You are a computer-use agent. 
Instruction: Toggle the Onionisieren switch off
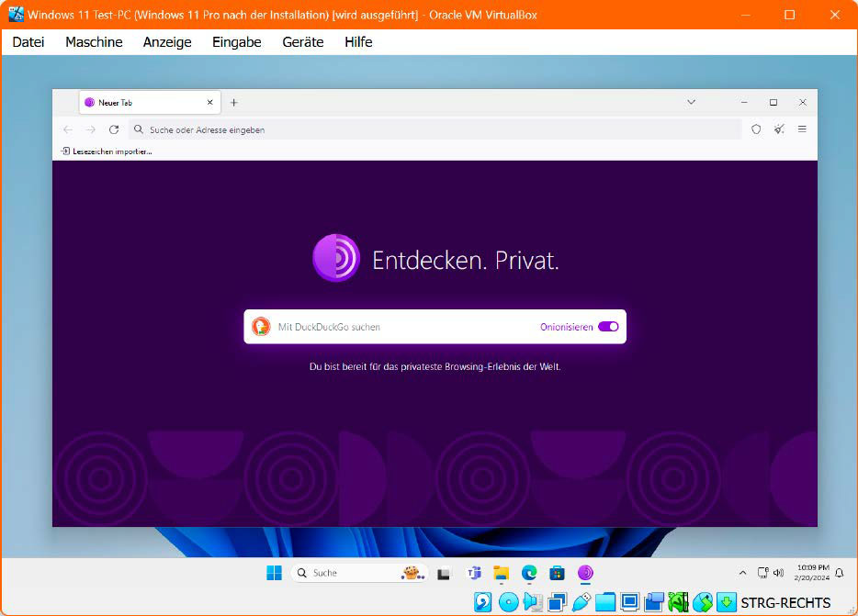click(x=608, y=327)
